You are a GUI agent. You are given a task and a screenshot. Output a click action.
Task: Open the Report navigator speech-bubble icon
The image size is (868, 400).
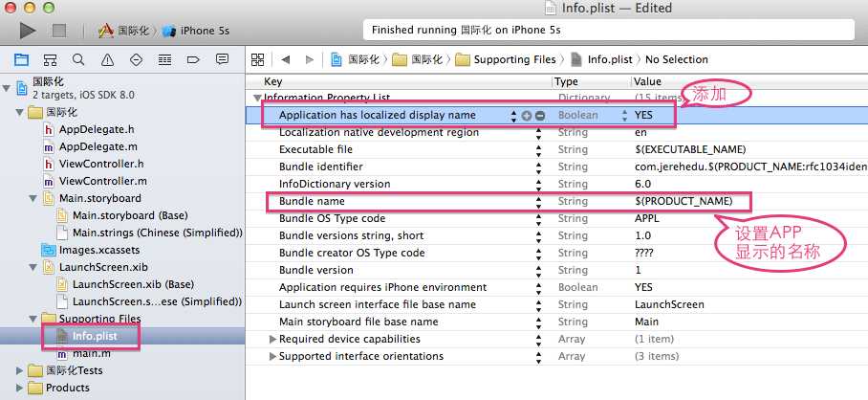(222, 59)
